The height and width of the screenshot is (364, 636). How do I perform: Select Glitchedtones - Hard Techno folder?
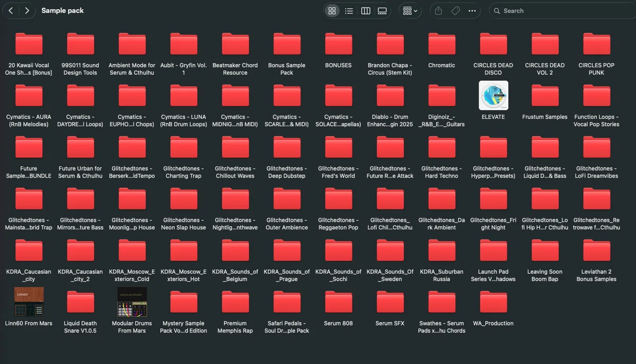441,148
